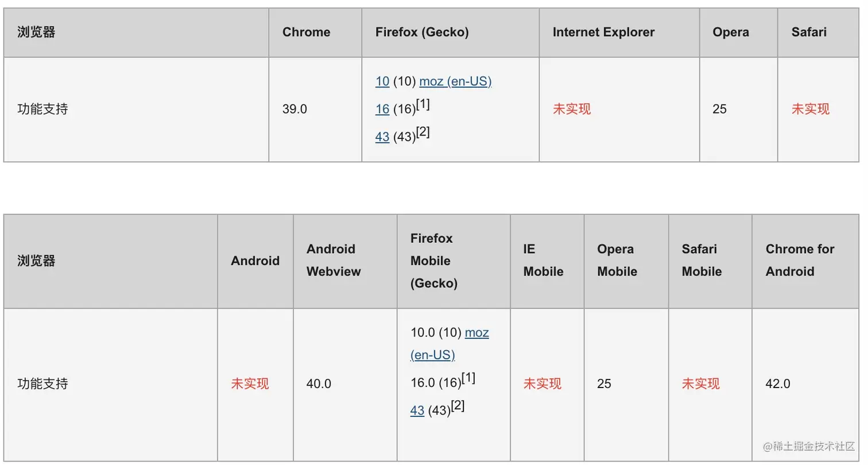Click the Chrome column header in the first table
The height and width of the screenshot is (465, 868).
[306, 32]
